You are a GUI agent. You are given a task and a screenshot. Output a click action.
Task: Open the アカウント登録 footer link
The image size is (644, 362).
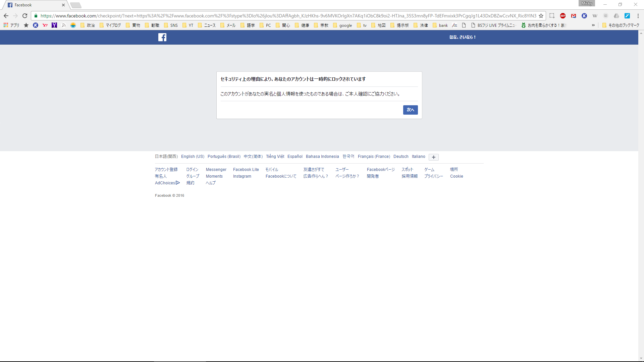point(166,170)
